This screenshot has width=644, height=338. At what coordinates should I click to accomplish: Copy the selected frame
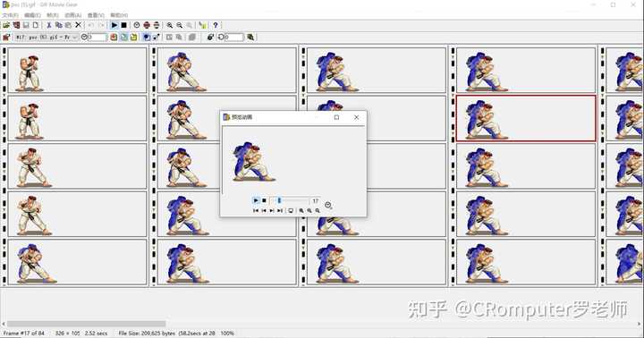point(59,25)
